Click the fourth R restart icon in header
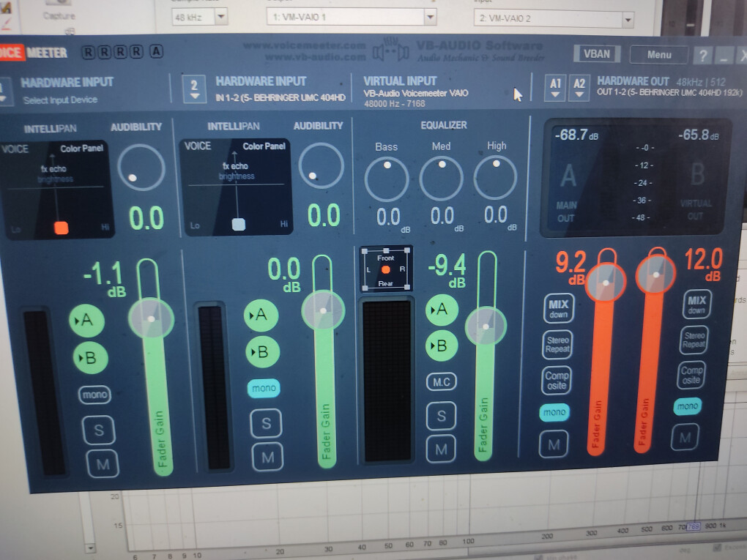Screen dimensions: 747x560 137,51
